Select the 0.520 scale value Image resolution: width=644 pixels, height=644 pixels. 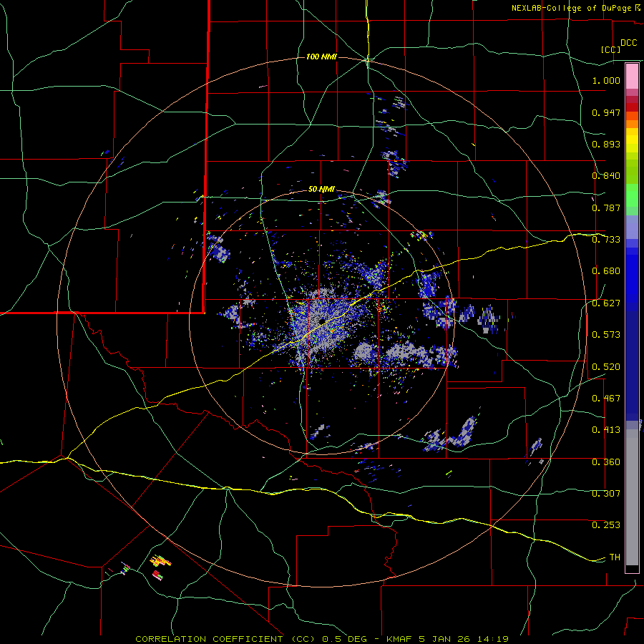[606, 366]
